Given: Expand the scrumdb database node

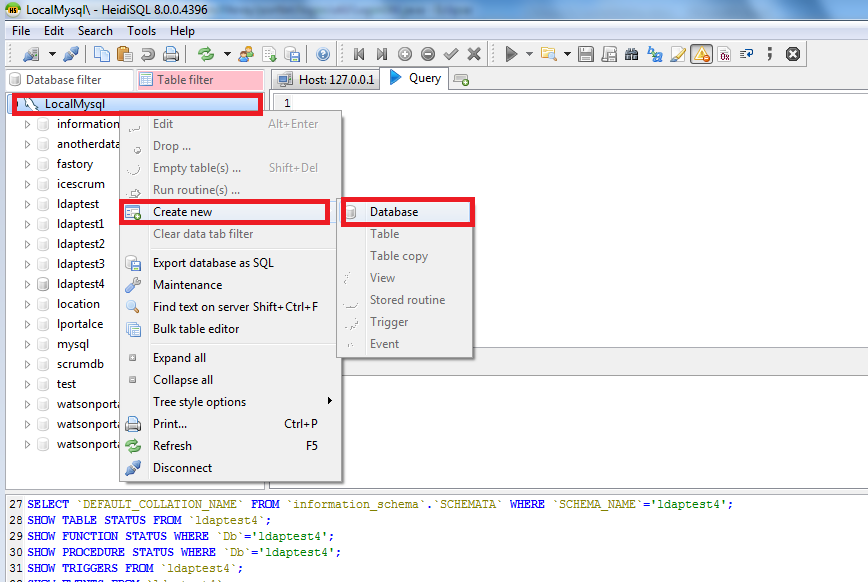Looking at the screenshot, I should [x=27, y=364].
